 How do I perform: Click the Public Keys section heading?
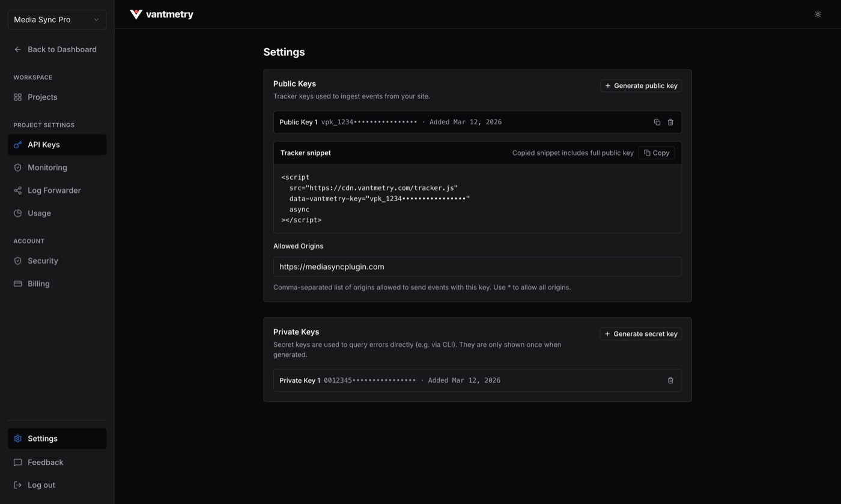click(294, 84)
